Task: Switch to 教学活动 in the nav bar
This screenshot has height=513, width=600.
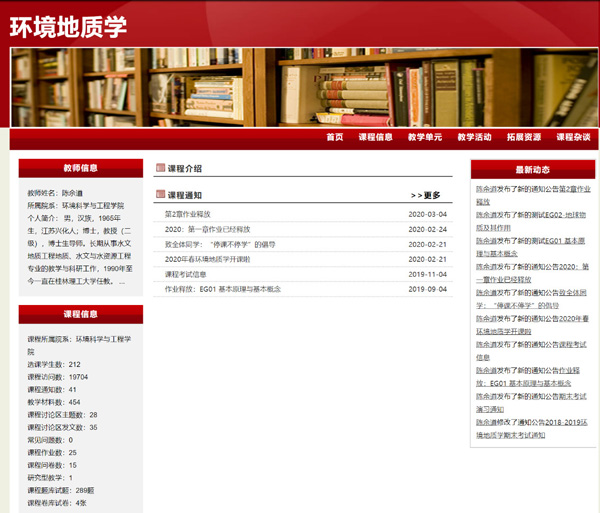Action: (x=474, y=138)
